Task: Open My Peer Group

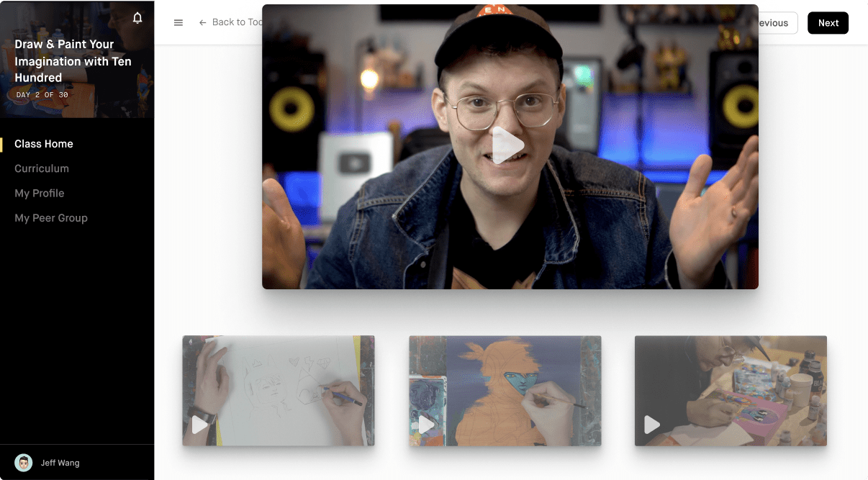Action: click(x=51, y=217)
